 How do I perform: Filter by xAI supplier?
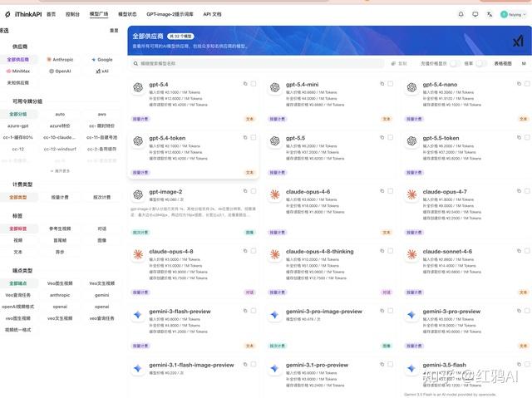click(x=101, y=71)
